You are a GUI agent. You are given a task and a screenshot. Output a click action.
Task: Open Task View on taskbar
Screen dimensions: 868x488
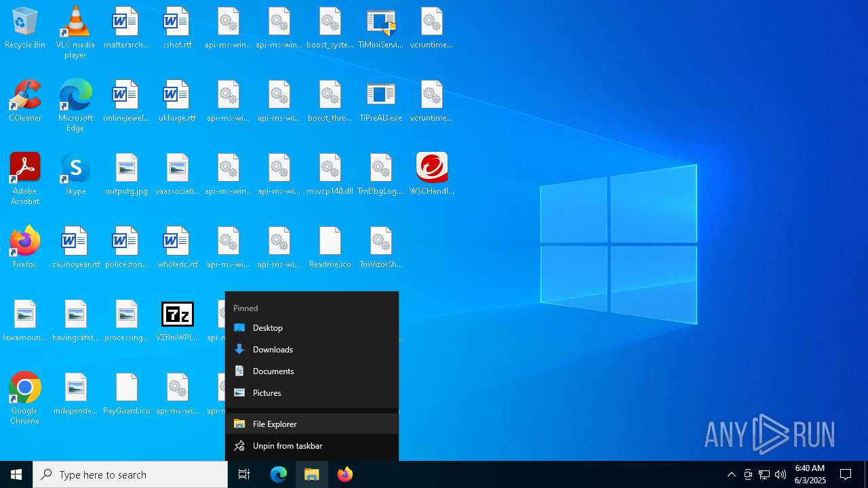click(244, 474)
